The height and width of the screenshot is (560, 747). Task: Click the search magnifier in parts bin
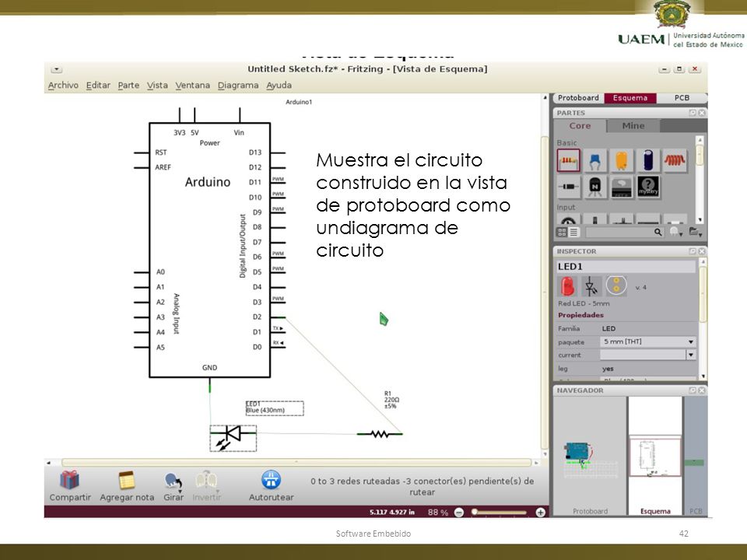click(x=658, y=232)
